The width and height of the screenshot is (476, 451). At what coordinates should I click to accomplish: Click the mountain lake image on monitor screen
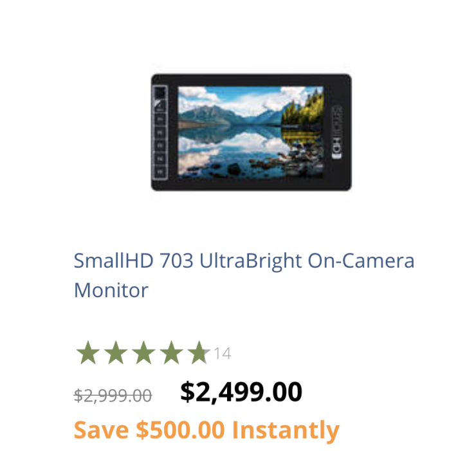pyautogui.click(x=251, y=132)
